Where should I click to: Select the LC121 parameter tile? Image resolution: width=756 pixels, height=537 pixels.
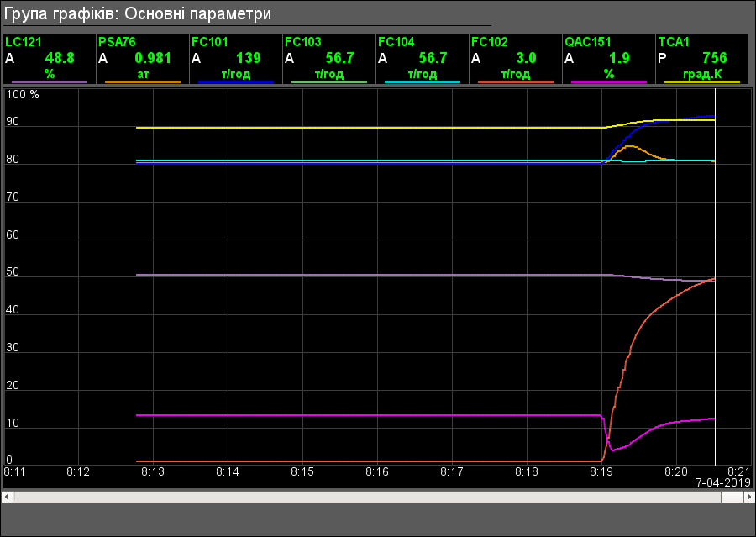coord(50,59)
